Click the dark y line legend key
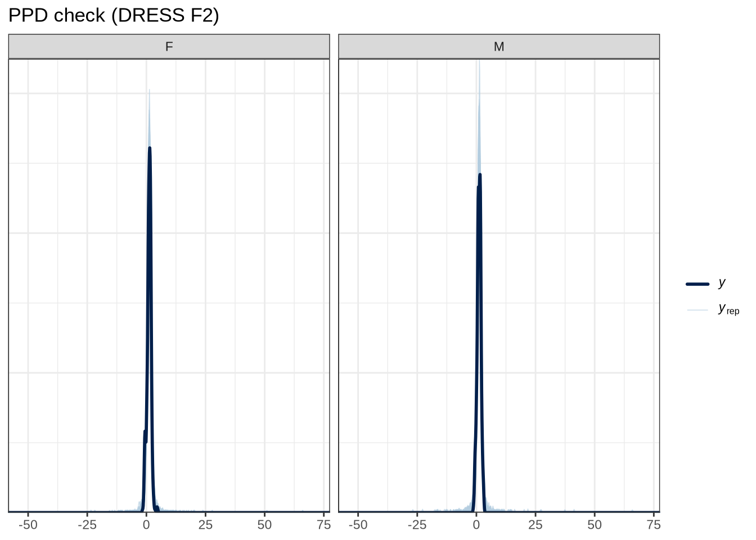 [697, 284]
